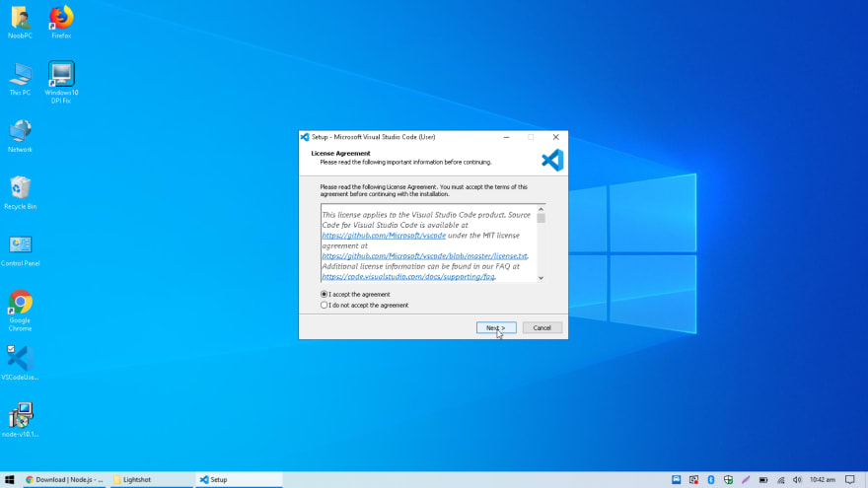Minimize the VS Code Setup window
Screen dimensions: 868x488
pos(507,137)
